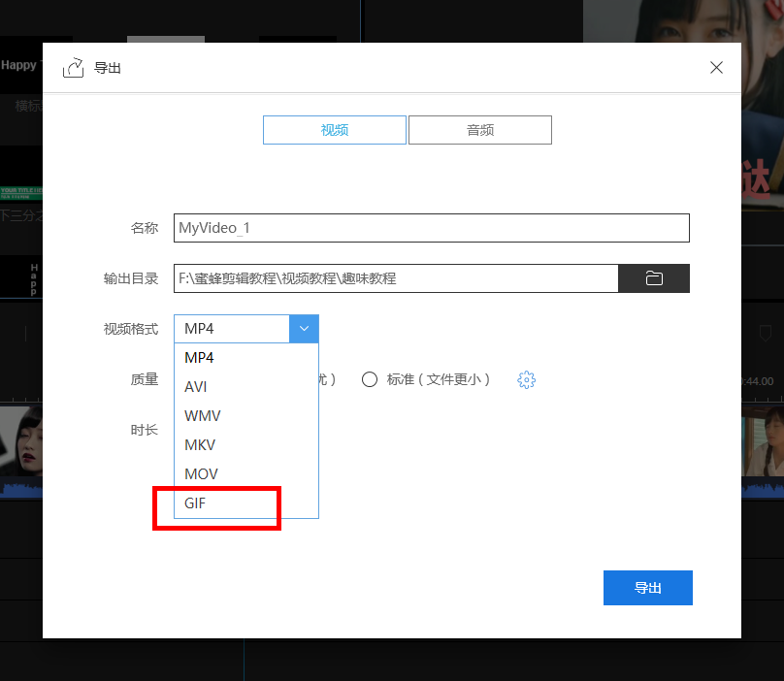
Task: Switch to the 音频 tab
Action: pyautogui.click(x=480, y=130)
